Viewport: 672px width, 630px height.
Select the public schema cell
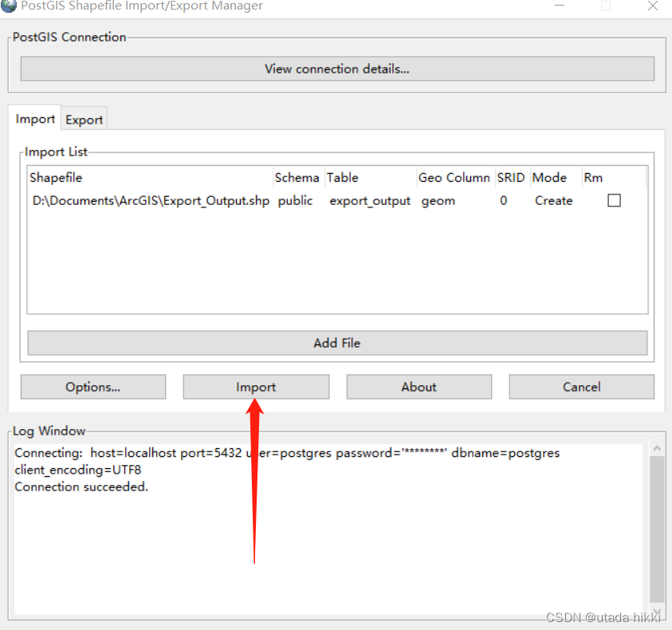click(295, 201)
